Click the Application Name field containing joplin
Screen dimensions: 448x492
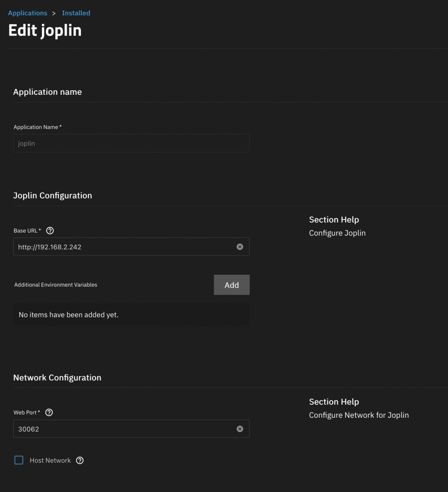click(x=131, y=143)
